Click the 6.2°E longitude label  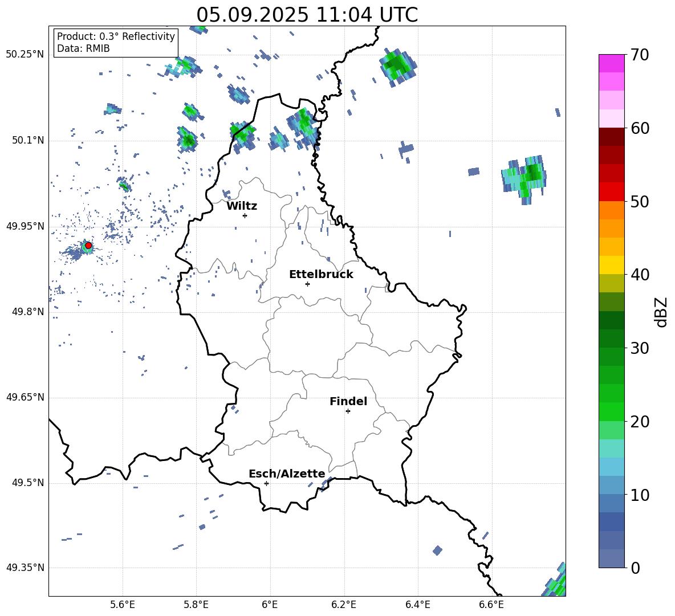344,605
